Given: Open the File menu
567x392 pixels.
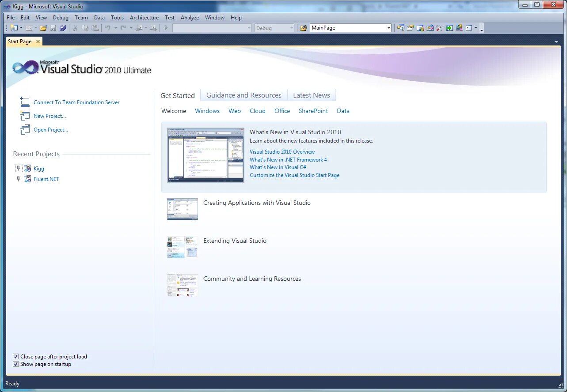Looking at the screenshot, I should tap(11, 18).
